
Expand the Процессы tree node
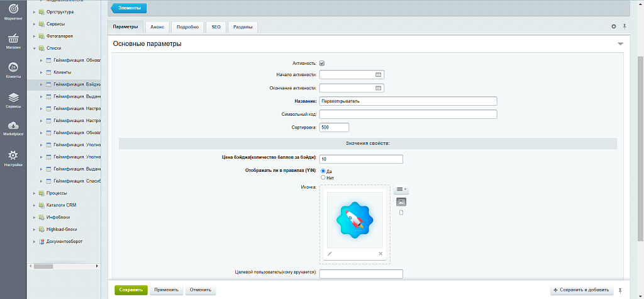point(34,193)
